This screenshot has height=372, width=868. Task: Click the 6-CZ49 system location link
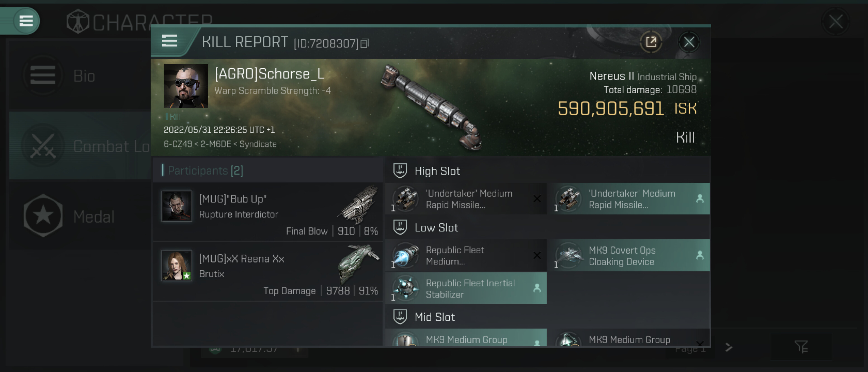[178, 144]
